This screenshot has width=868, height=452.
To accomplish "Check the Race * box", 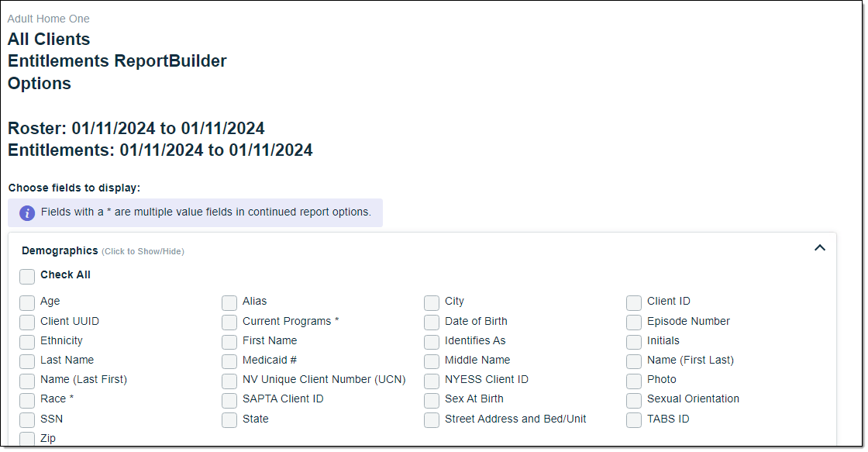I will click(x=27, y=400).
